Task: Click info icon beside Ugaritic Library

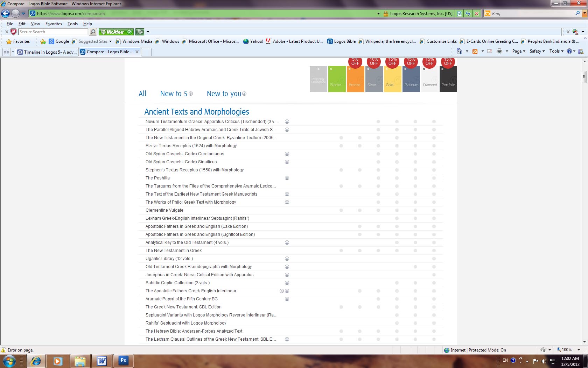Action: 287,259
